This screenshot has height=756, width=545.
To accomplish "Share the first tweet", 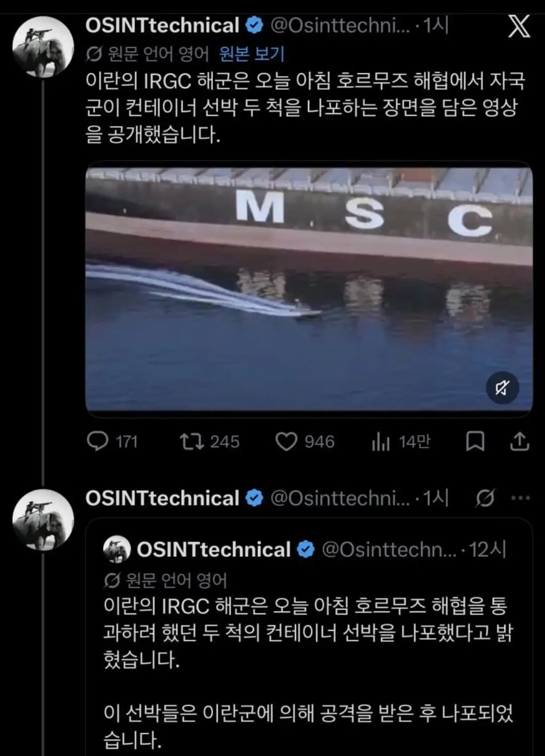I will tap(519, 441).
